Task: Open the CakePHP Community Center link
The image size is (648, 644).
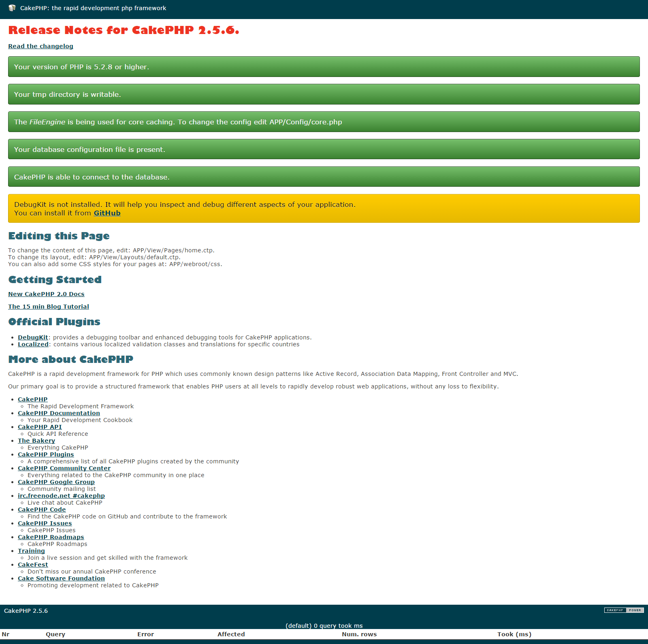Action: pos(64,468)
